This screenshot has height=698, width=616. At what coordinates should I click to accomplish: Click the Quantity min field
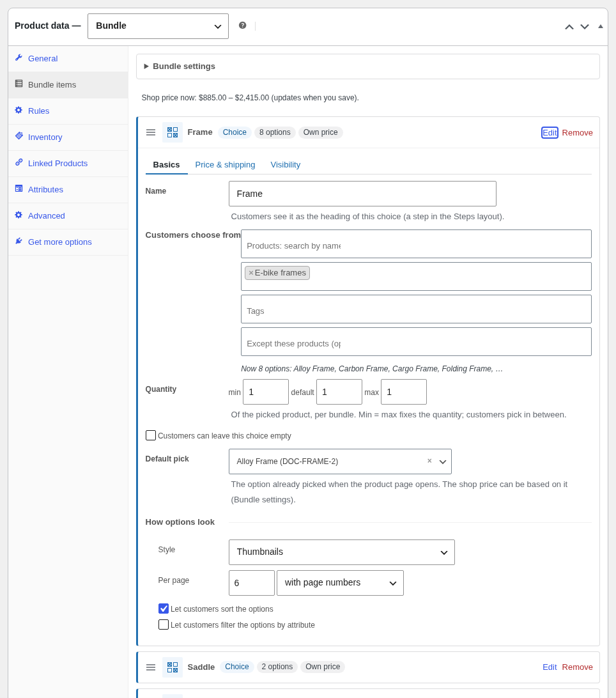point(266,392)
